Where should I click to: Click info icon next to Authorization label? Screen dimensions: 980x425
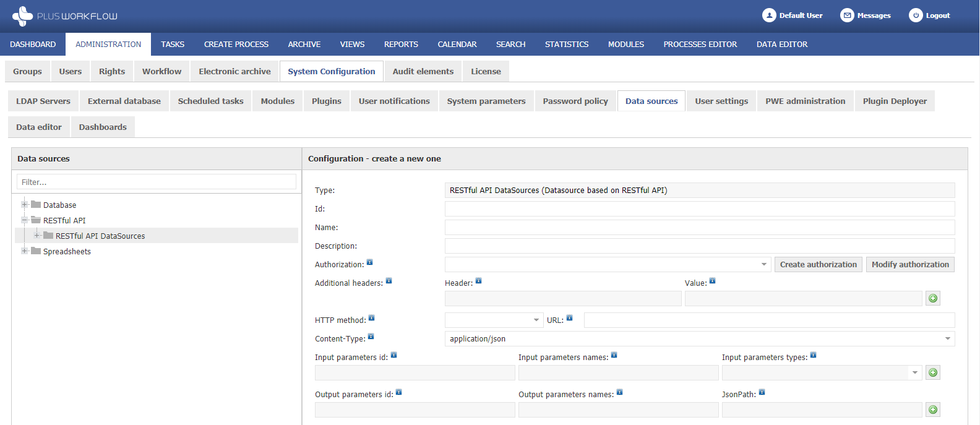(370, 262)
